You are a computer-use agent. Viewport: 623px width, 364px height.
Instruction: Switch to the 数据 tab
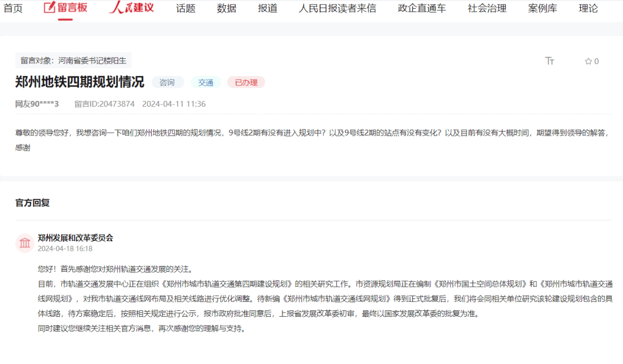click(227, 8)
